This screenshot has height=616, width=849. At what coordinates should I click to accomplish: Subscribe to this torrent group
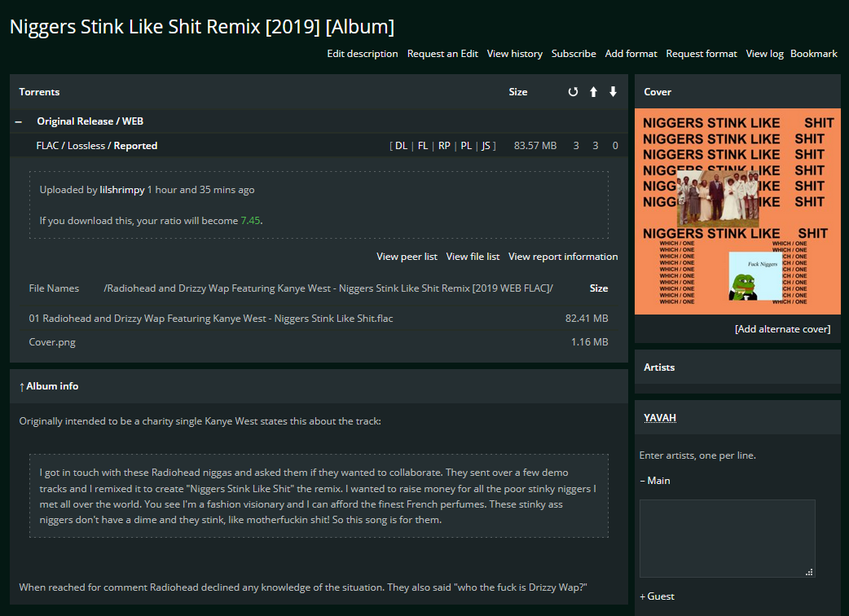[x=574, y=54]
